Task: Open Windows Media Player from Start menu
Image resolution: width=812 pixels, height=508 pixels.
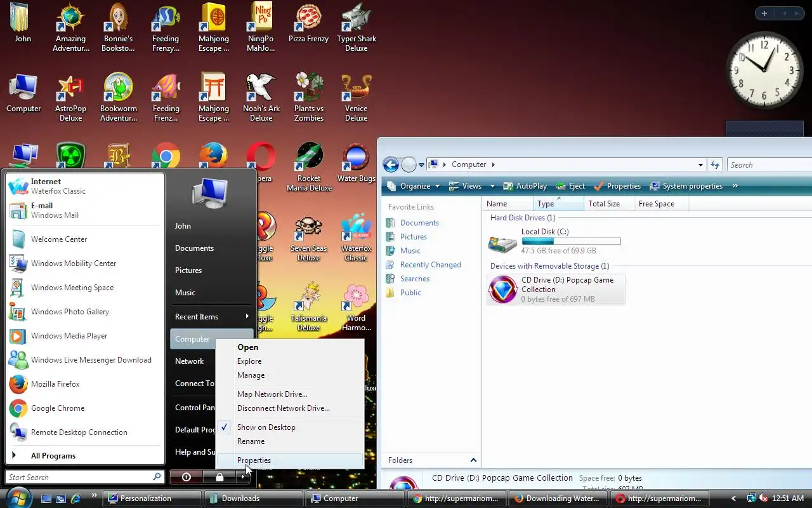Action: click(85, 336)
